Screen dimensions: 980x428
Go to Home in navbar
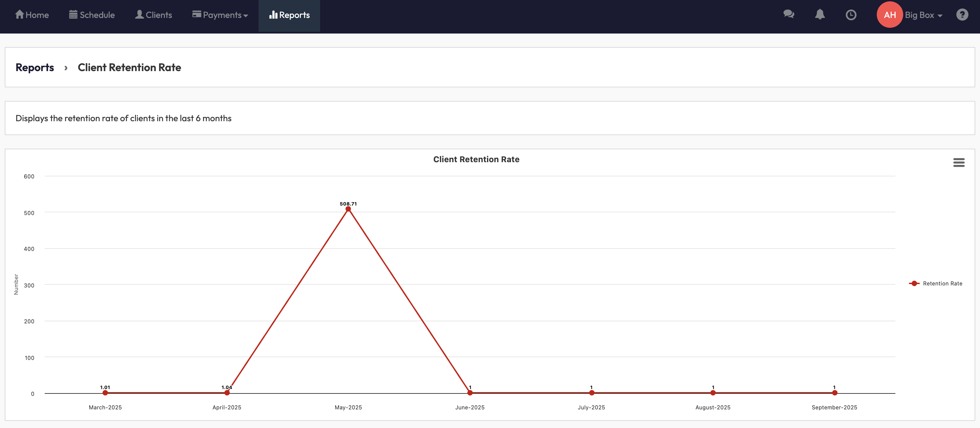point(32,15)
